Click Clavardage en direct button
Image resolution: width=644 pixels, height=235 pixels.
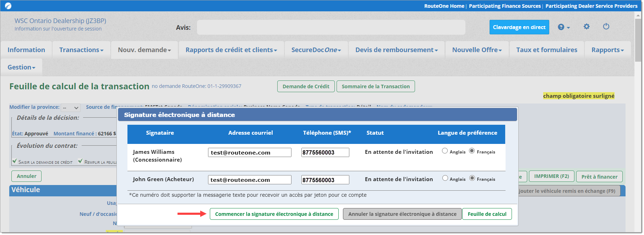519,27
